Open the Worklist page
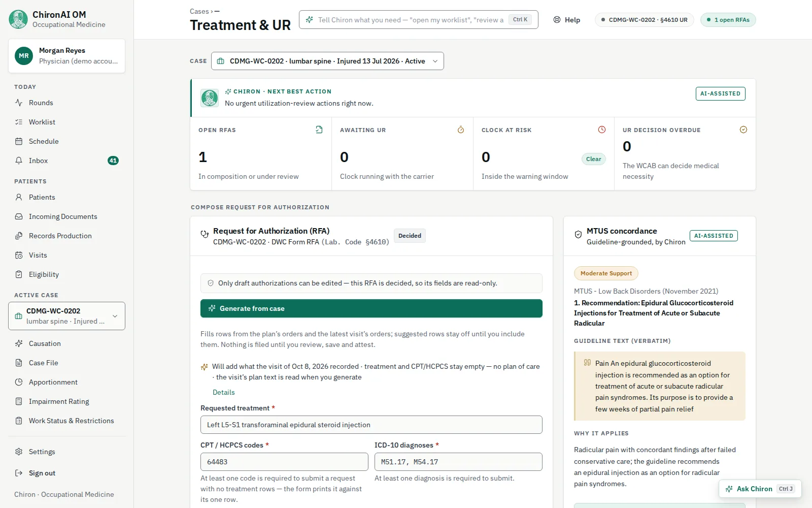The width and height of the screenshot is (812, 508). [x=66, y=122]
